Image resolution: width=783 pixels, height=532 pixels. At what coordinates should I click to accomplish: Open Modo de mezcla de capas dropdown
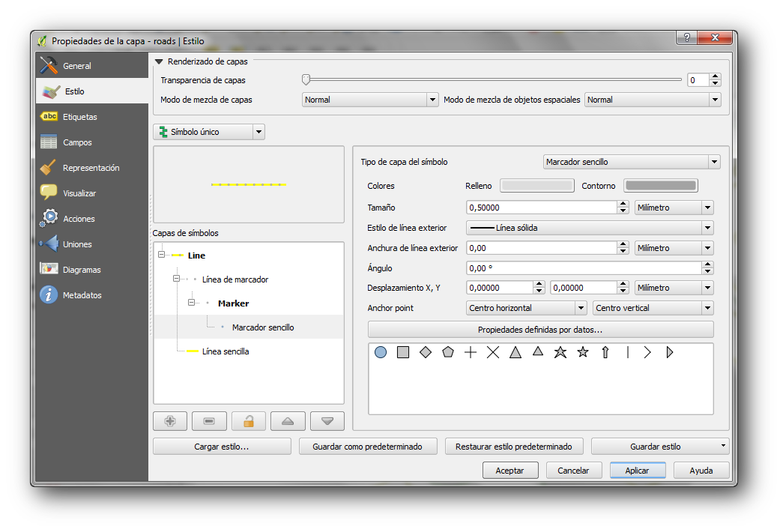(x=370, y=100)
